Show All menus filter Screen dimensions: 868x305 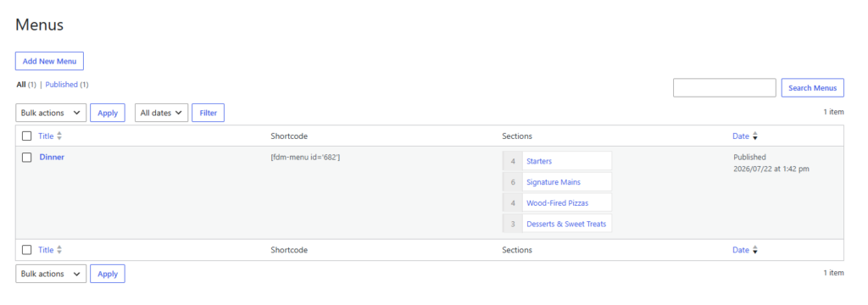(x=21, y=85)
